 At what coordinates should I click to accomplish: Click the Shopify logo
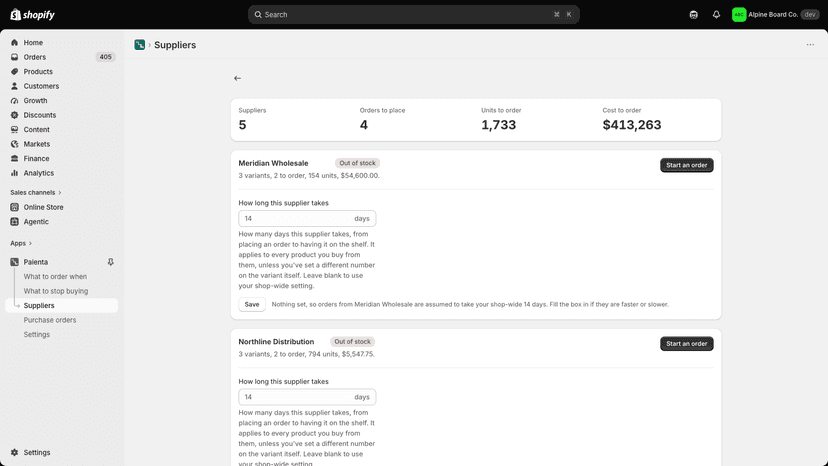pos(32,14)
